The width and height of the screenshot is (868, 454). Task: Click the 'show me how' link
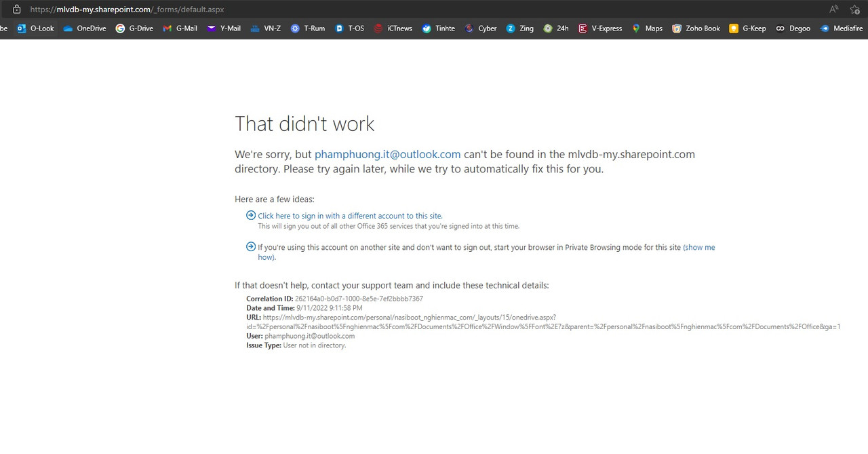point(699,248)
